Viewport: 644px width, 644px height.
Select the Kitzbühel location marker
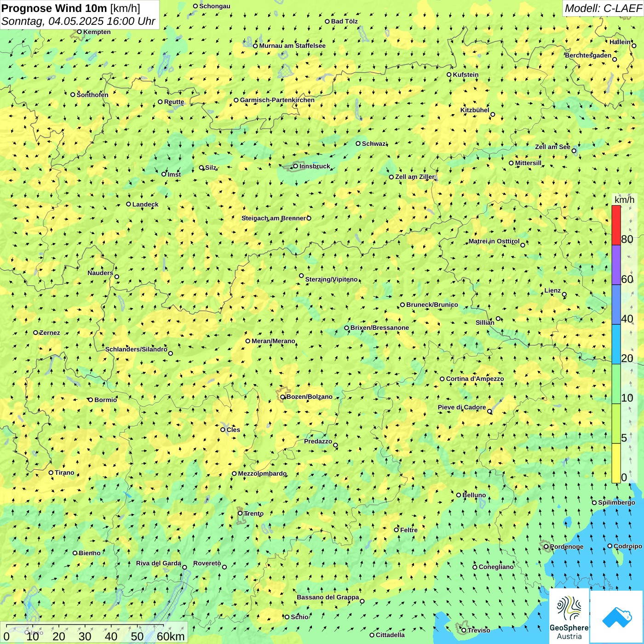pos(493,115)
